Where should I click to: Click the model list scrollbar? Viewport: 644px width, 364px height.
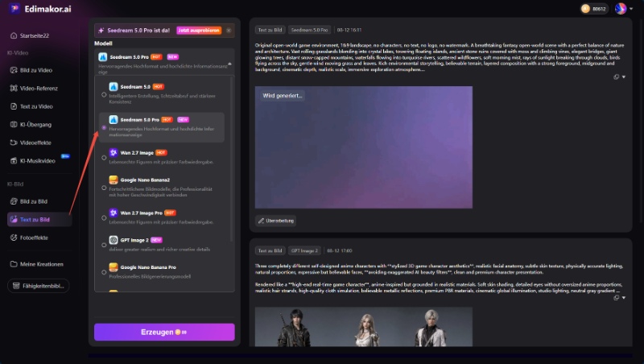pos(232,160)
